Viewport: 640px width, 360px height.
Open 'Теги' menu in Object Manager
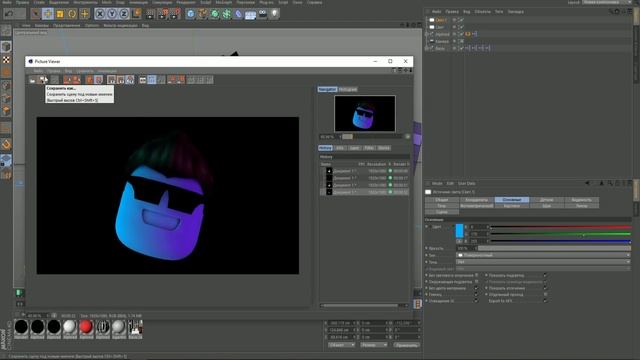pos(499,12)
